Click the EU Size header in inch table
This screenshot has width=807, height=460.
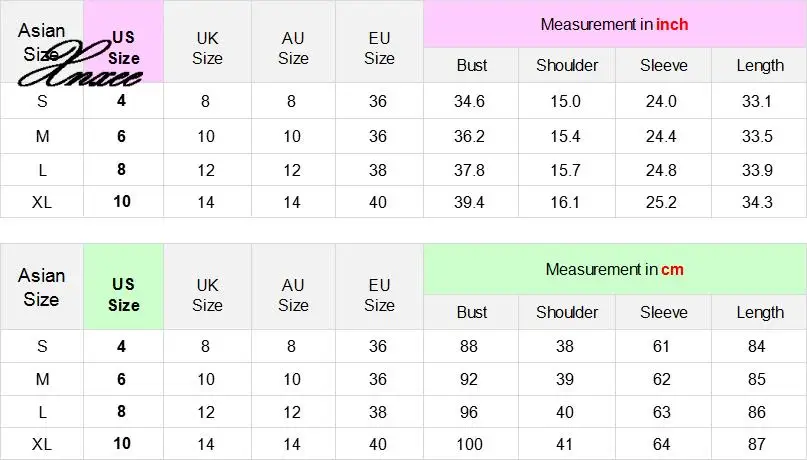(379, 47)
